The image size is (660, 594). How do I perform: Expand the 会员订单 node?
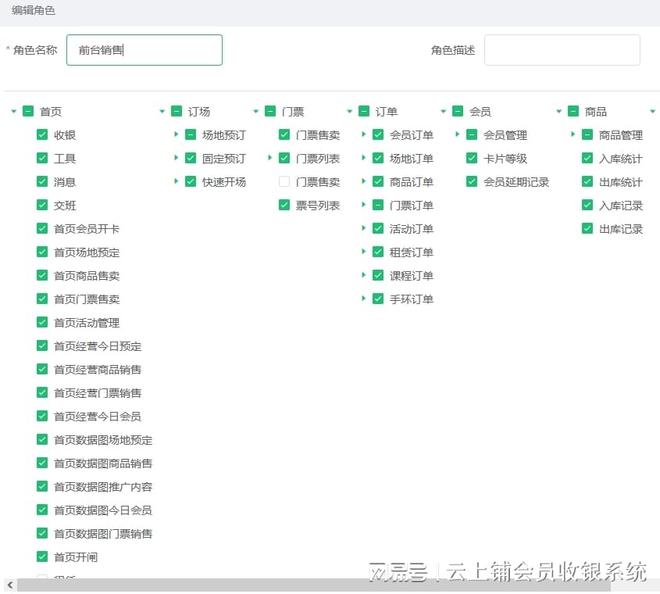click(364, 135)
